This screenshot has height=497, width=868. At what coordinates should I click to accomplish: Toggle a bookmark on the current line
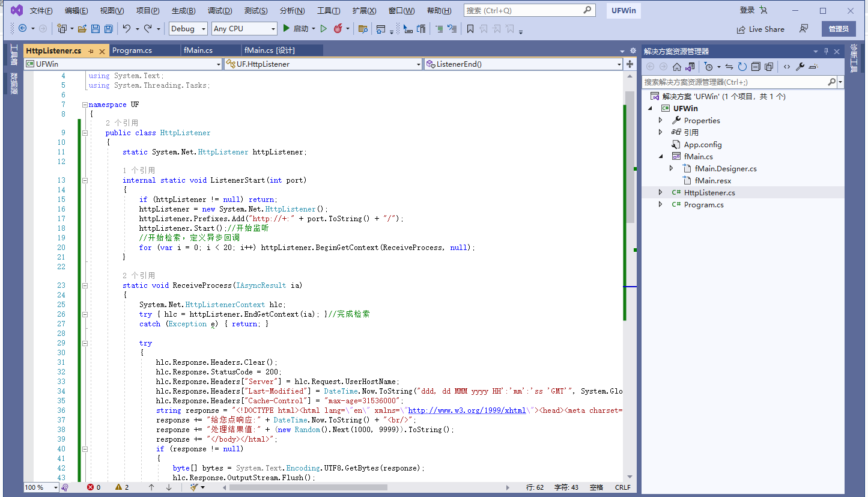coord(470,28)
